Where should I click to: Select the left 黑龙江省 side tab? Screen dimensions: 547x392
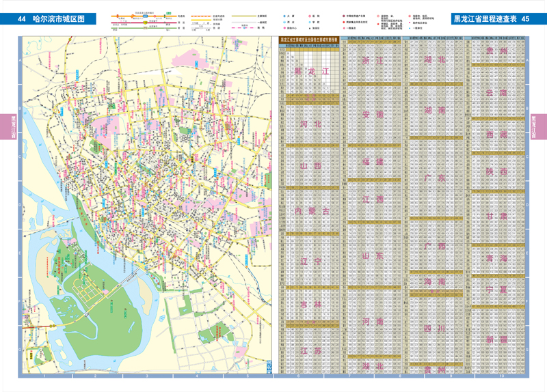(8, 127)
